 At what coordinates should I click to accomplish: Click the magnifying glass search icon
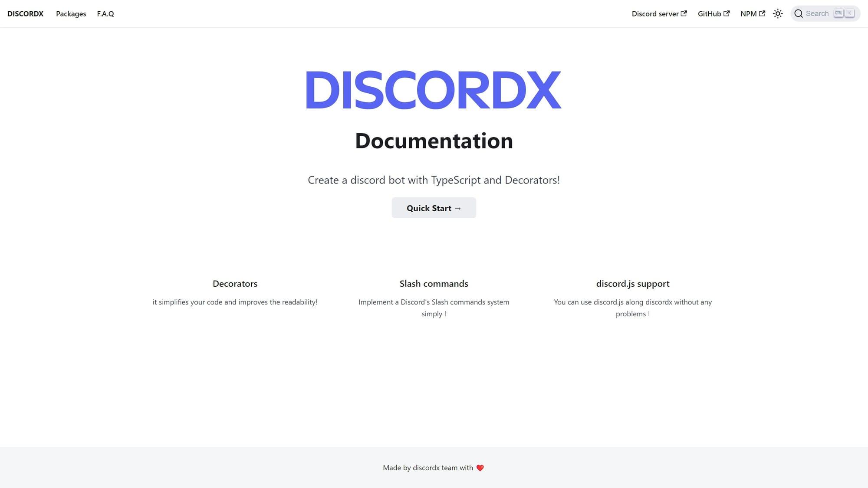(798, 13)
